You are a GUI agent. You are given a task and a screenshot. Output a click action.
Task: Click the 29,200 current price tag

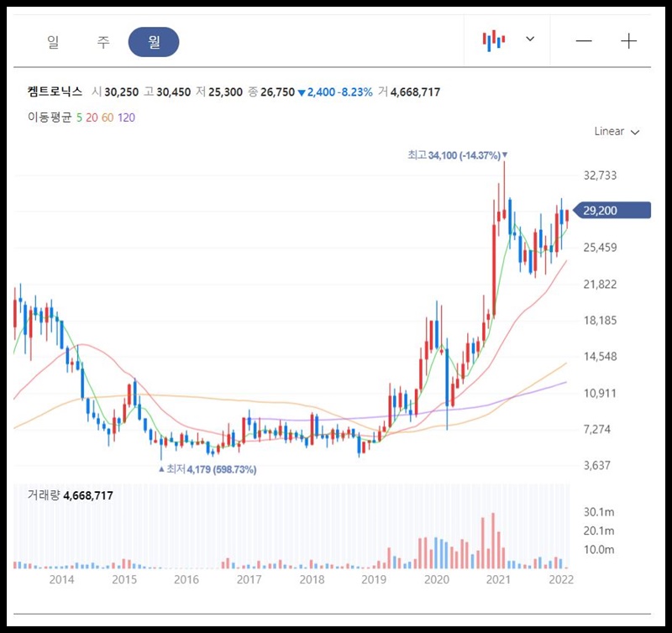tap(612, 210)
